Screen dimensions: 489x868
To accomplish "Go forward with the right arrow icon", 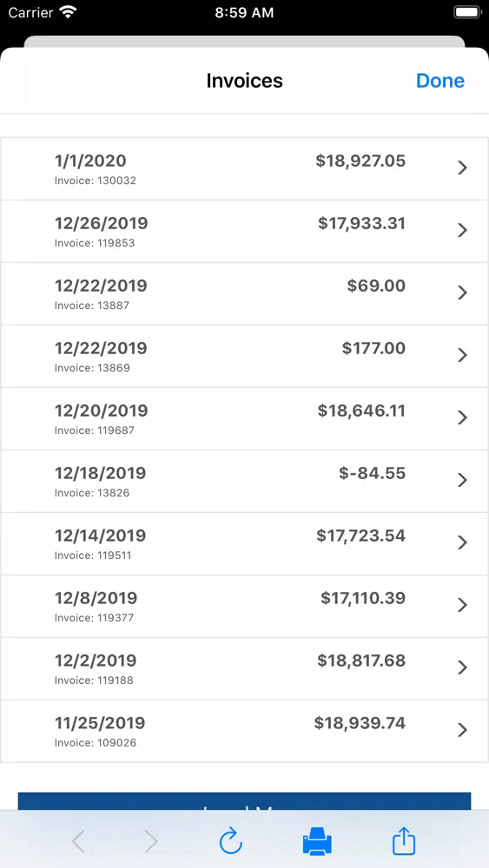I will point(150,842).
